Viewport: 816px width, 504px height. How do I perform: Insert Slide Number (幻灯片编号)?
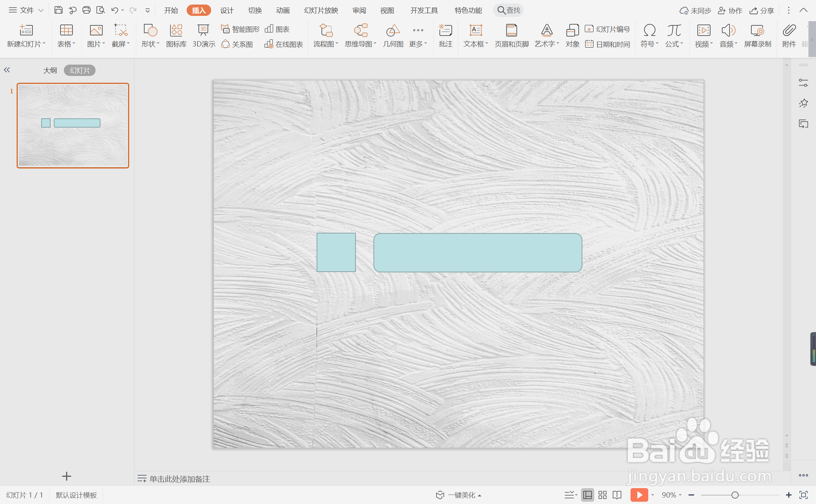pos(607,29)
